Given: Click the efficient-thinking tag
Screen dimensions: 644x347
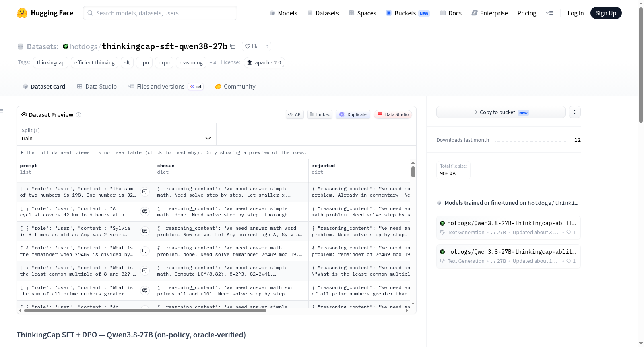Looking at the screenshot, I should 95,62.
